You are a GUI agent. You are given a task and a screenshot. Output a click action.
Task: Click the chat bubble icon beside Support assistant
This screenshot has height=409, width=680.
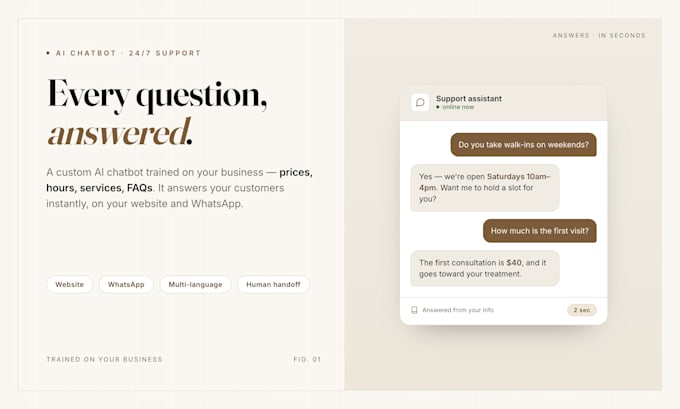click(420, 102)
